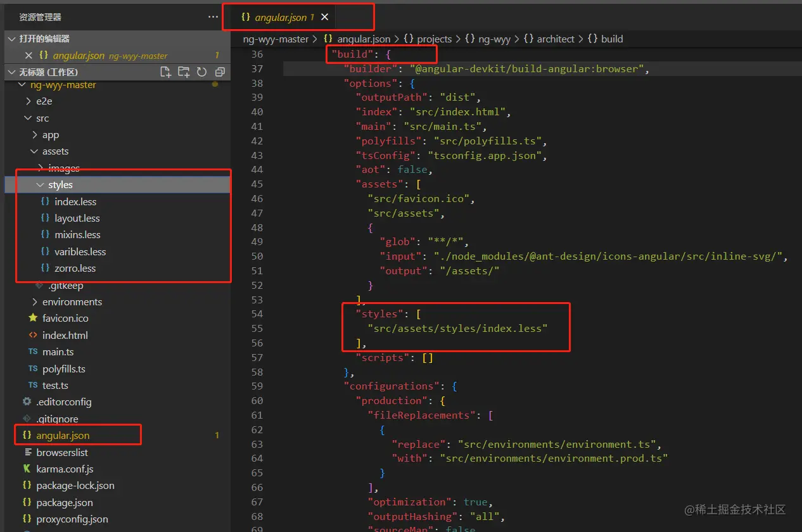Open varibles.less file
The image size is (802, 532).
click(80, 252)
